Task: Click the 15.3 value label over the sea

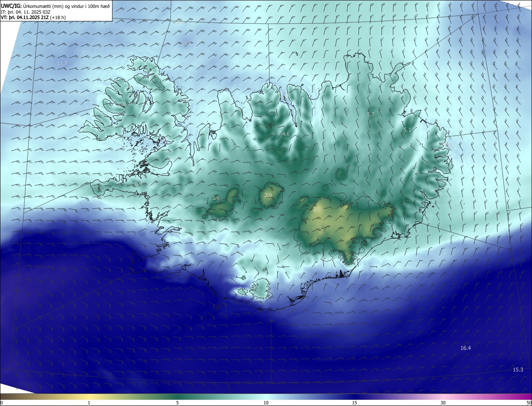Action: pos(518,369)
